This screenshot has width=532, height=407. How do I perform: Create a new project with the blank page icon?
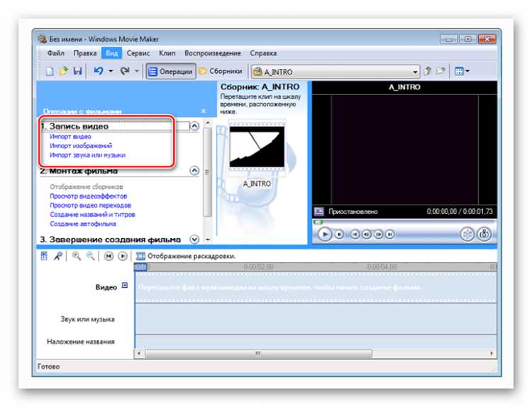click(50, 71)
